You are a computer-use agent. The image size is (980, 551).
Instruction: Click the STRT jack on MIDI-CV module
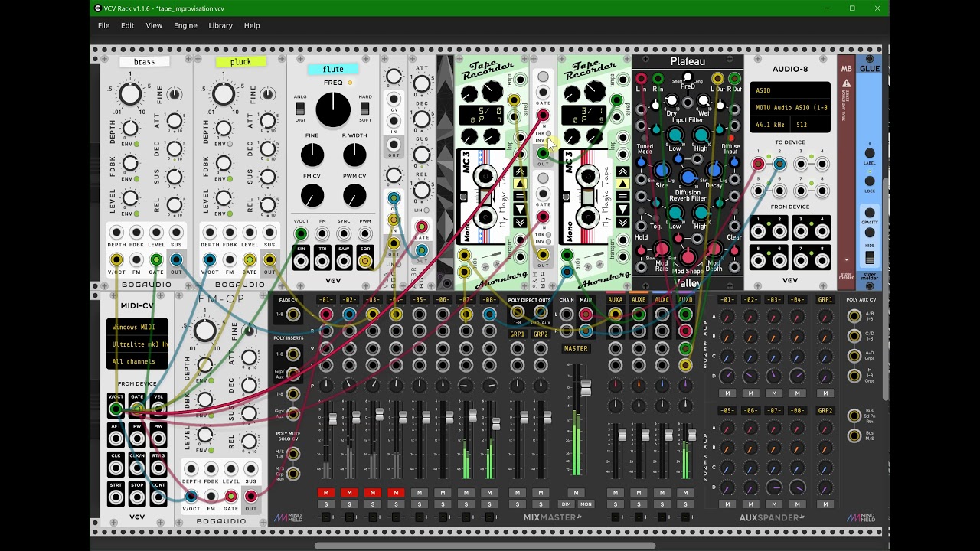(116, 497)
